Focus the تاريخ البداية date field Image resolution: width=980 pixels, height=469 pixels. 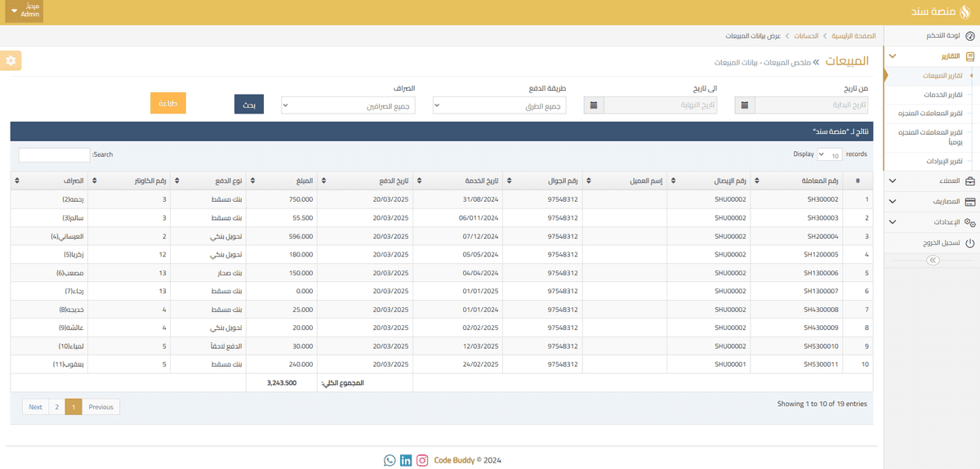[811, 105]
